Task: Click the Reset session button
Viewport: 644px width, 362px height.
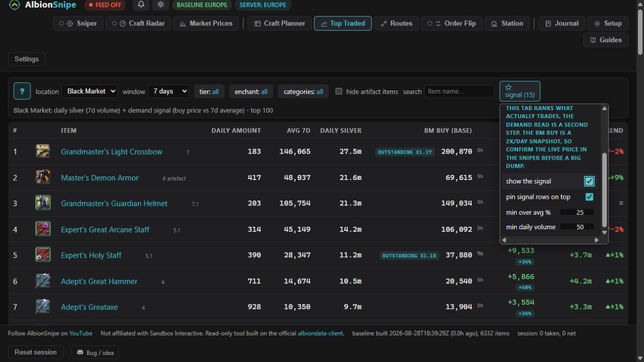Action: click(36, 352)
